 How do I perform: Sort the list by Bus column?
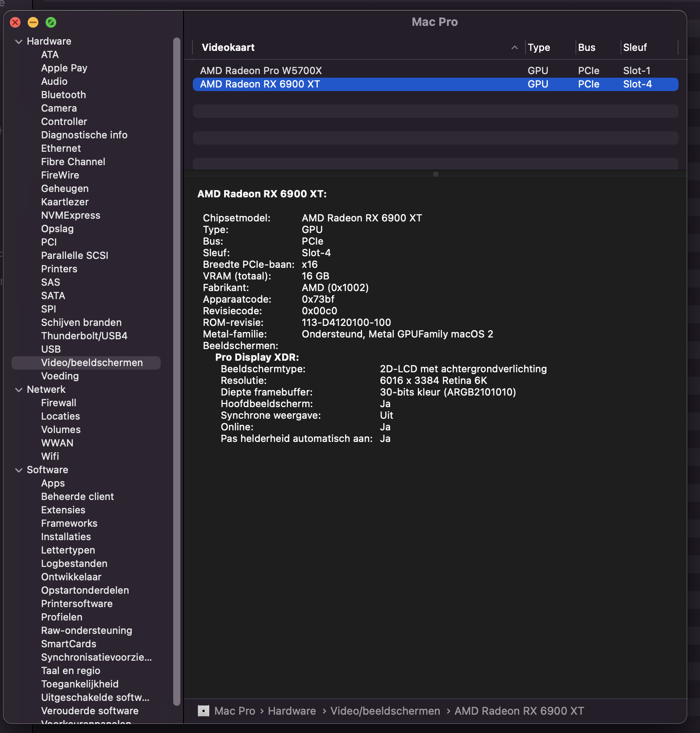click(x=587, y=47)
